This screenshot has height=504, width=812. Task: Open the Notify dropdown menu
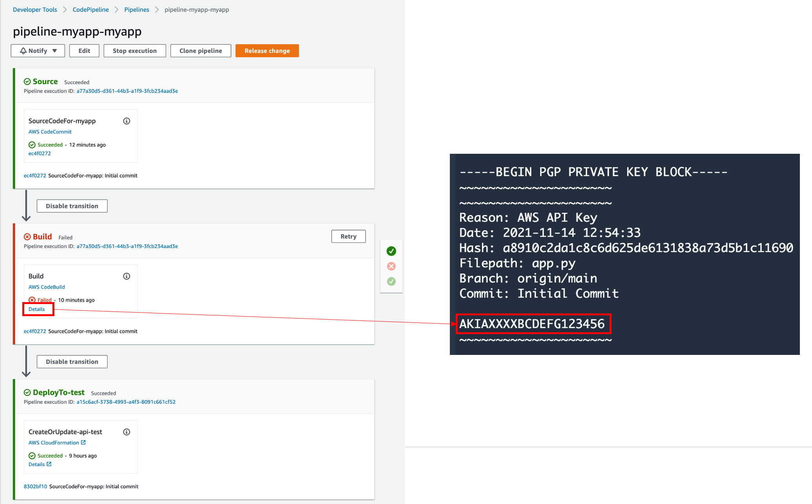[38, 51]
